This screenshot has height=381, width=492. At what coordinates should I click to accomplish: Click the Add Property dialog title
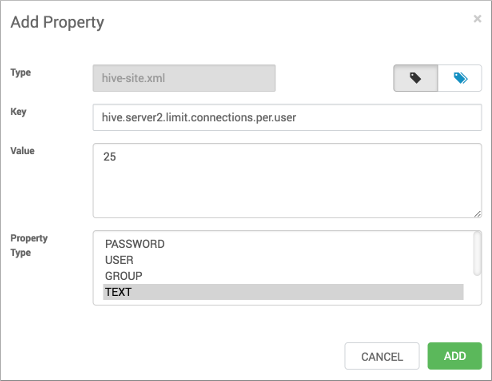[57, 23]
